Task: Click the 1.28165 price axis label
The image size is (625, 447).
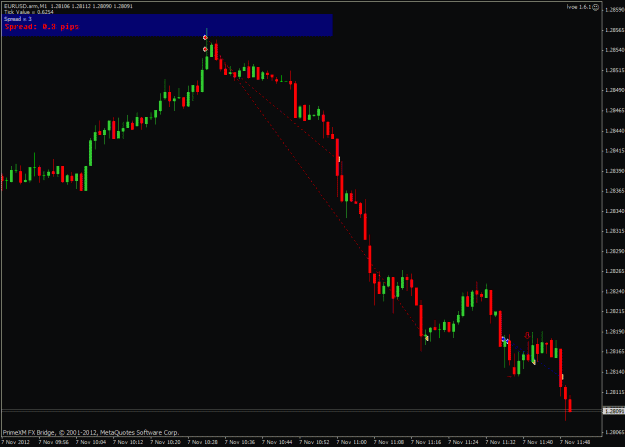Action: 614,352
